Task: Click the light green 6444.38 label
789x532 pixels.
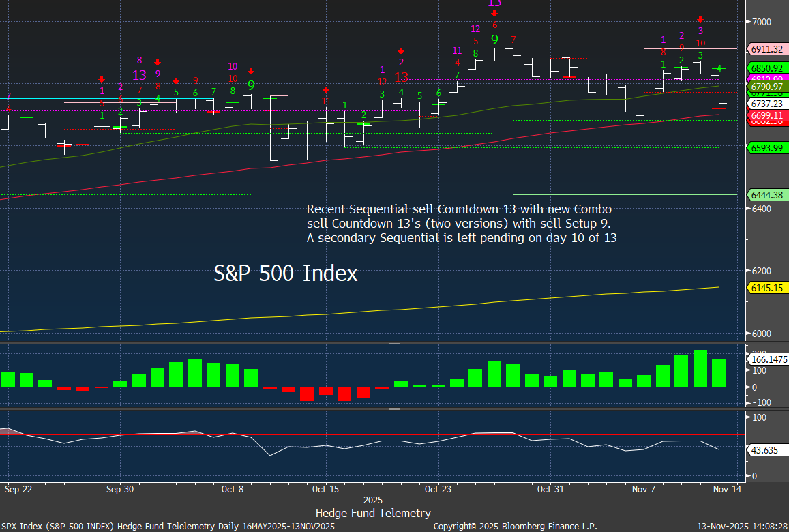Action: tap(766, 195)
